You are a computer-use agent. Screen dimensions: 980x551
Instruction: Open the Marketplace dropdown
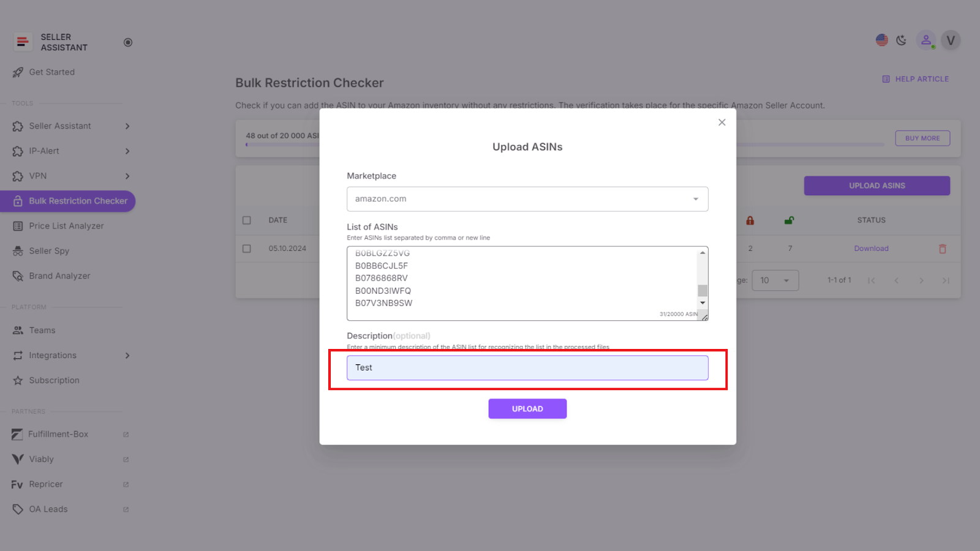527,198
